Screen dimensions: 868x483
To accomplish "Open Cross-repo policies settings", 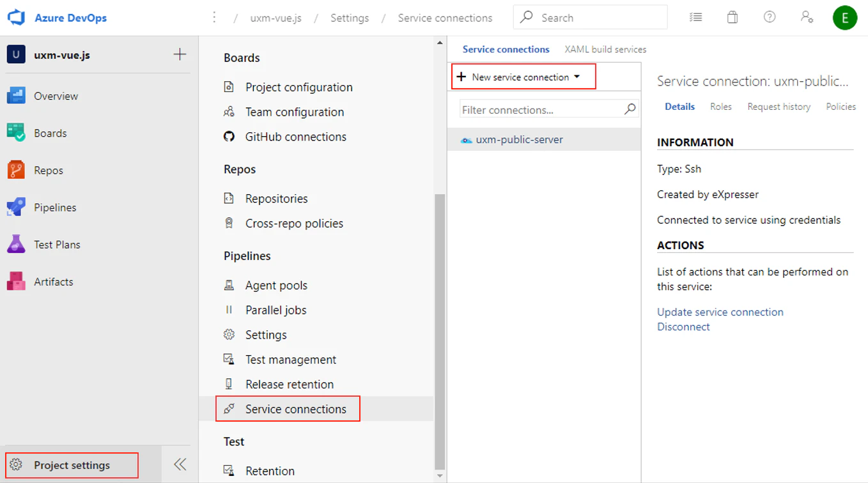I will coord(295,223).
